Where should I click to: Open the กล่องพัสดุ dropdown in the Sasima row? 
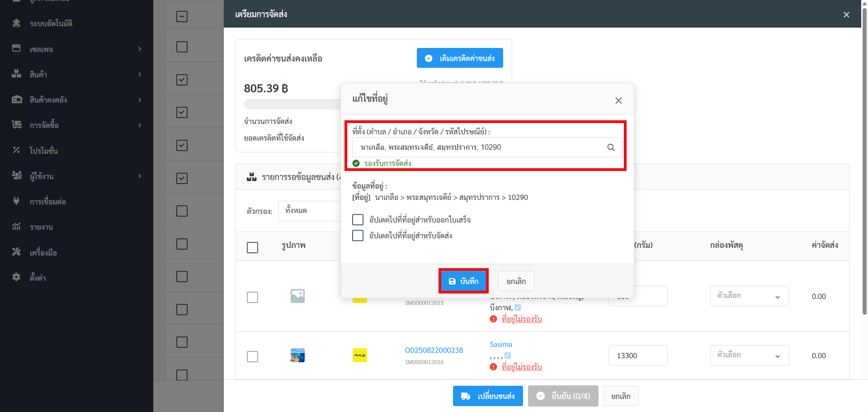point(749,355)
